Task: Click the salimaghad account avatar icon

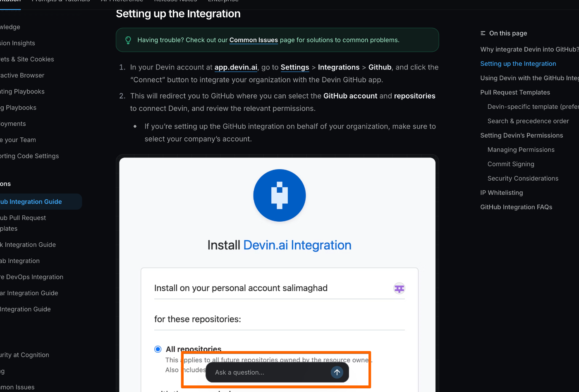Action: pos(399,288)
